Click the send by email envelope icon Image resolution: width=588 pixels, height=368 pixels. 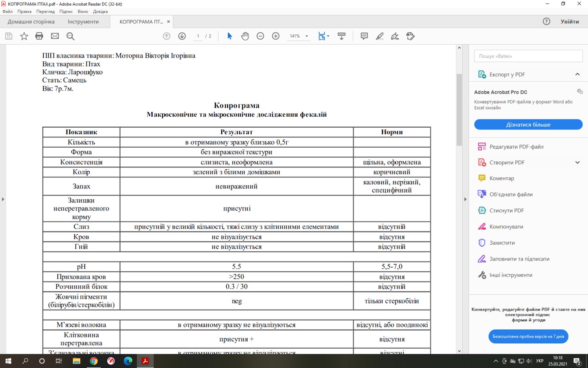tap(55, 36)
